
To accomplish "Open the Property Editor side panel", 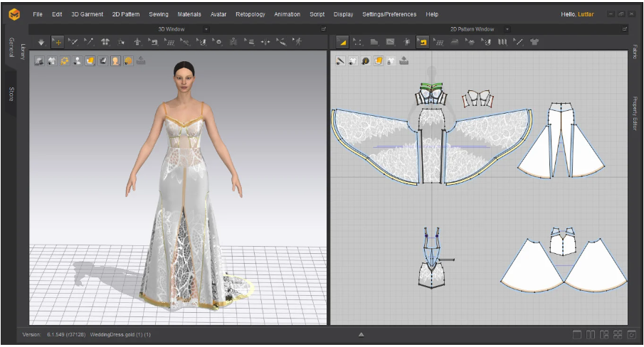I will (x=634, y=113).
